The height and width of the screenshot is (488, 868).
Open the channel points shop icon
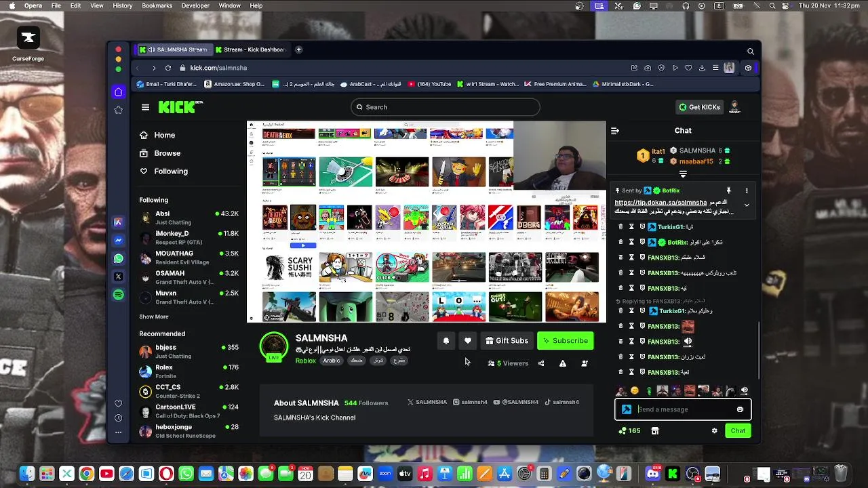coord(654,430)
